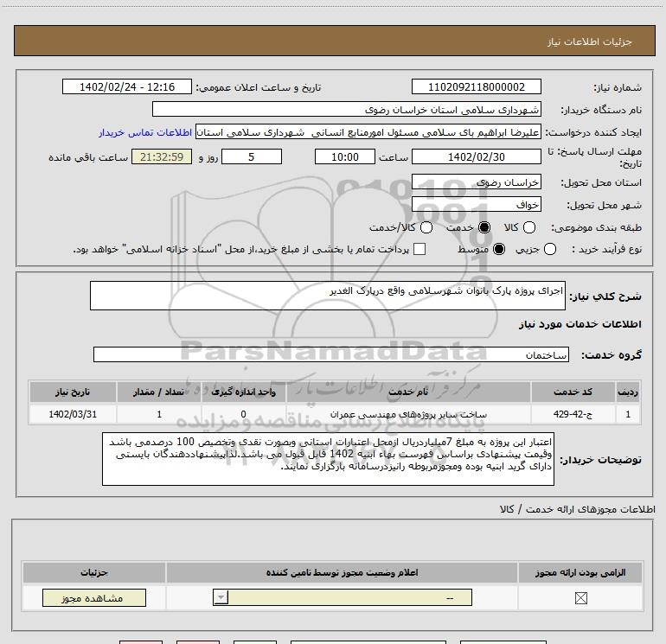This screenshot has height=644, width=666.
Task: Click the remaining days field showing 5
Action: click(252, 156)
